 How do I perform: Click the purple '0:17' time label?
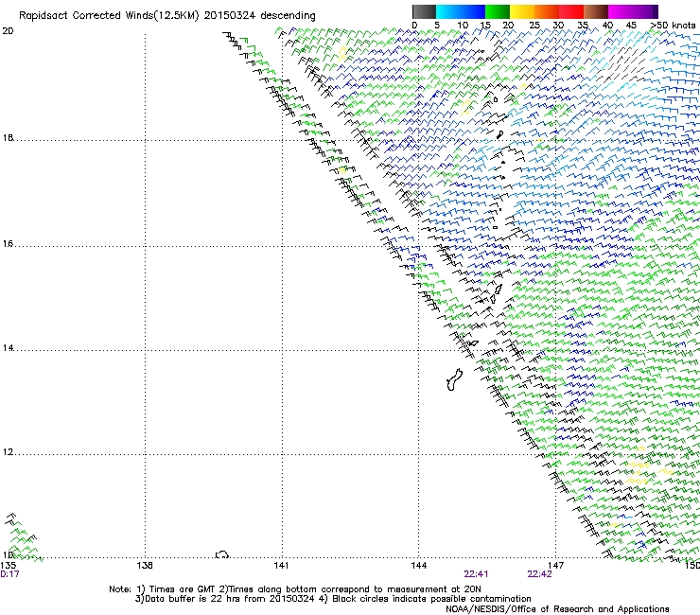click(9, 574)
